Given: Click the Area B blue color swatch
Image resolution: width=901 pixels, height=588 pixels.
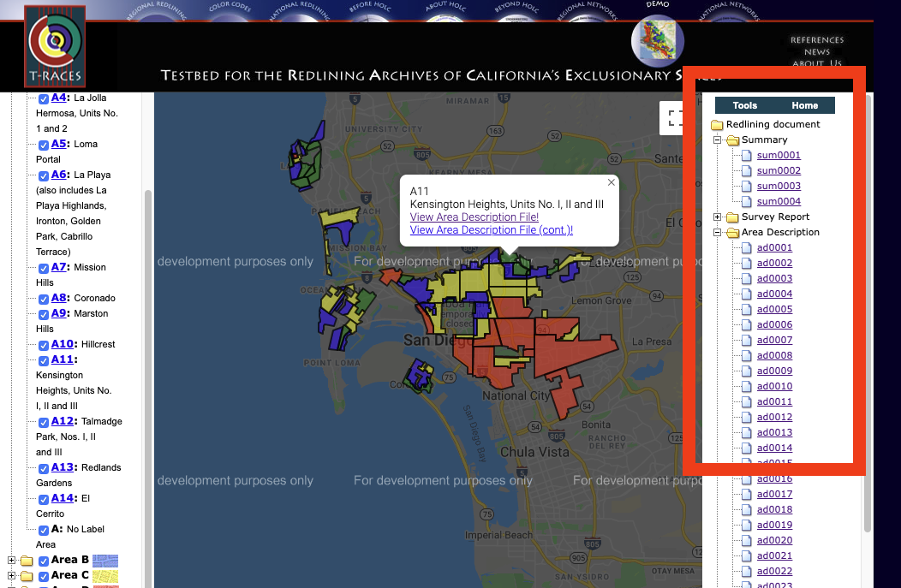Looking at the screenshot, I should tap(105, 561).
